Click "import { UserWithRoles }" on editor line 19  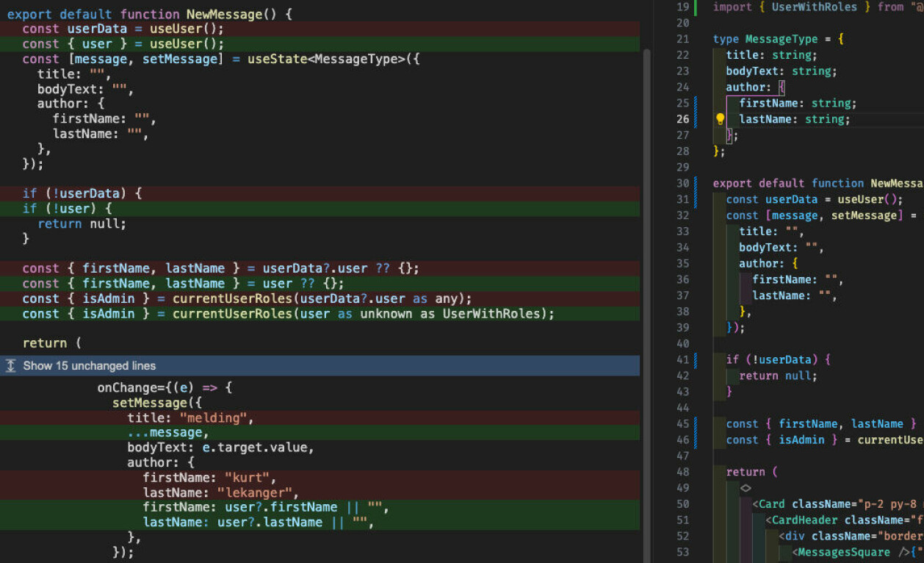[792, 7]
